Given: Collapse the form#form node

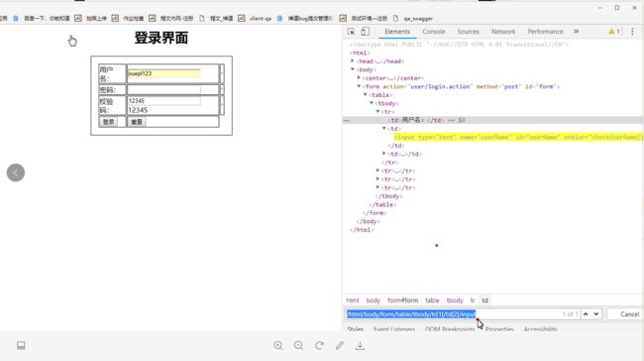Looking at the screenshot, I should pyautogui.click(x=359, y=86).
